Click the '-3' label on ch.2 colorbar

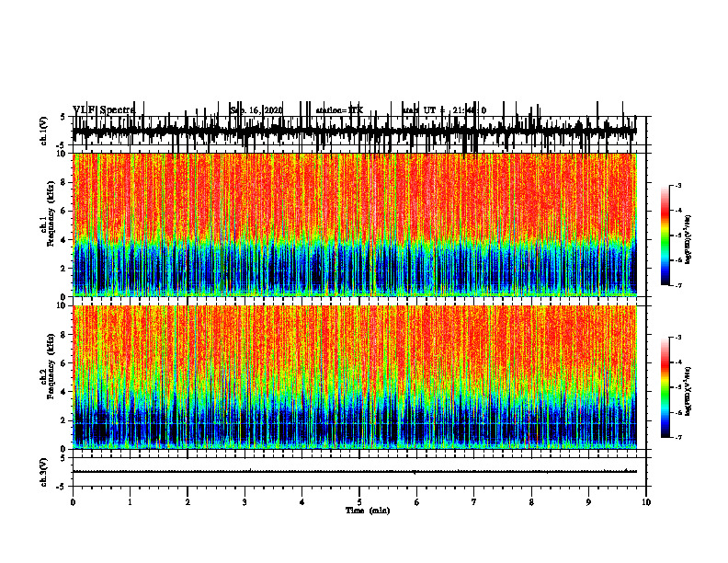pyautogui.click(x=678, y=338)
